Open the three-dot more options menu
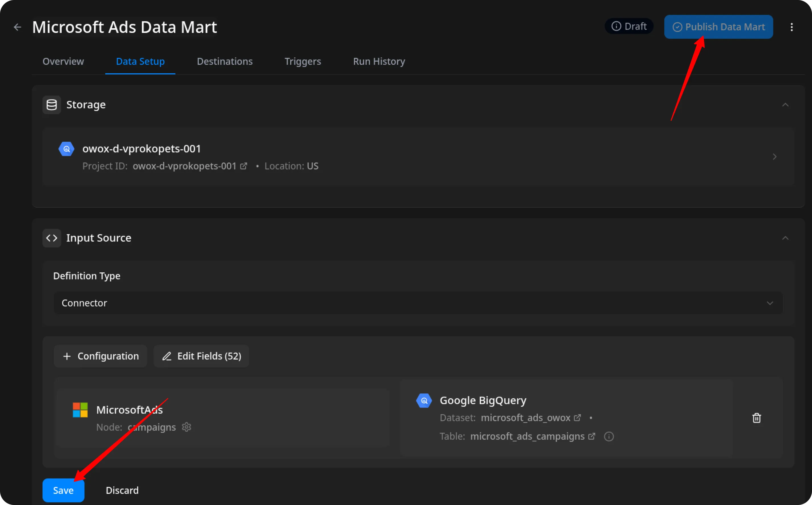This screenshot has width=812, height=505. pos(791,27)
